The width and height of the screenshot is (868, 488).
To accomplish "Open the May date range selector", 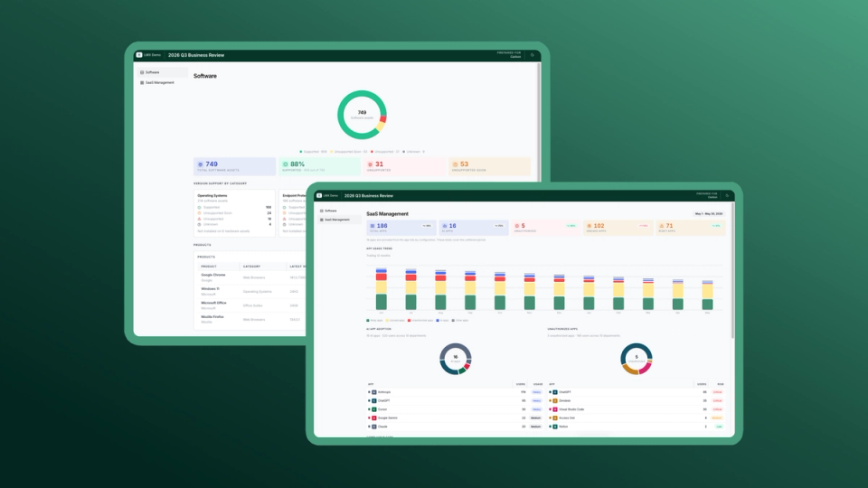I will click(x=709, y=213).
